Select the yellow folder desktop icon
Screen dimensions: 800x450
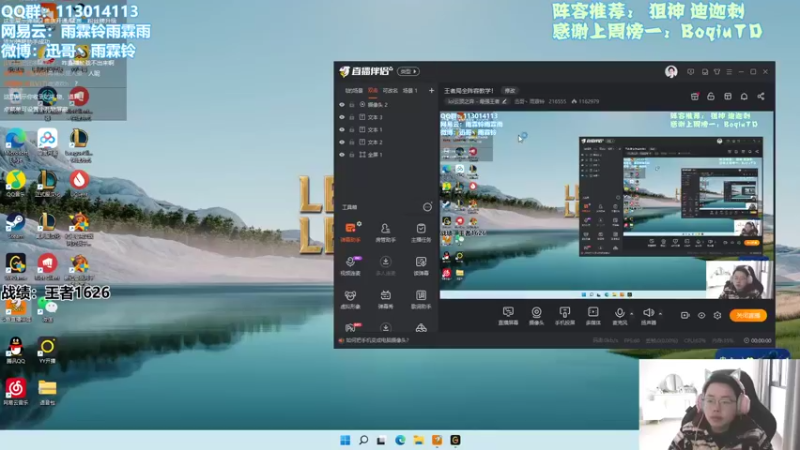pyautogui.click(x=47, y=392)
